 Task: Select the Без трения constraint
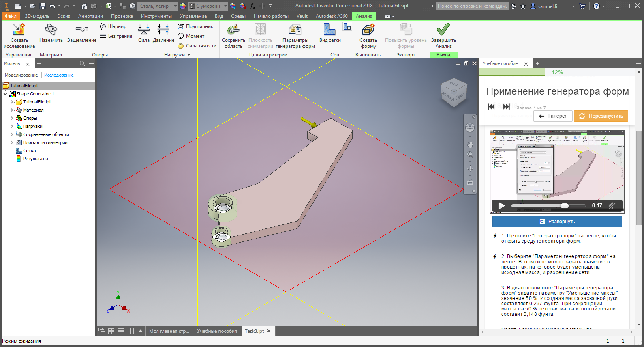click(x=116, y=36)
